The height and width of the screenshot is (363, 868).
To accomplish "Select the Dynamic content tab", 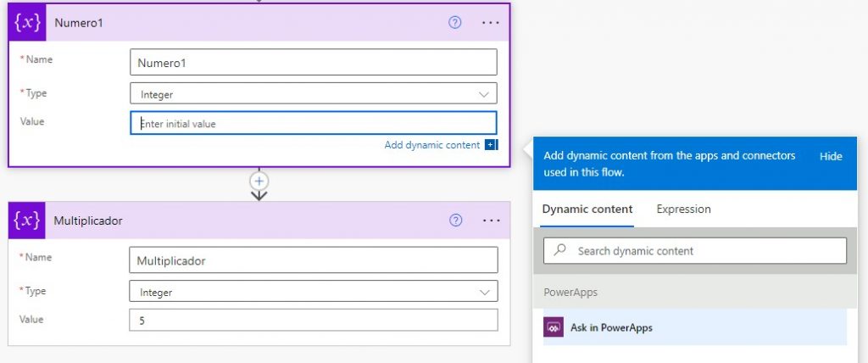I will click(x=587, y=209).
